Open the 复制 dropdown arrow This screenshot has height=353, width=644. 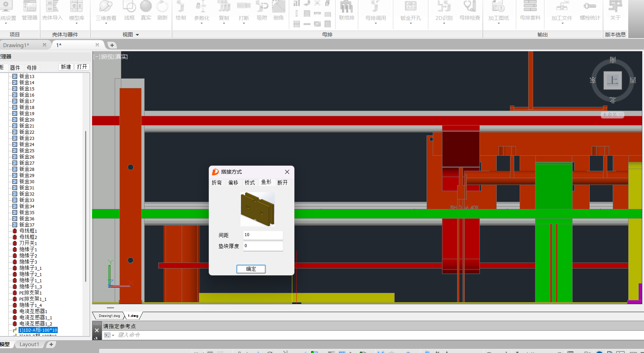click(224, 23)
